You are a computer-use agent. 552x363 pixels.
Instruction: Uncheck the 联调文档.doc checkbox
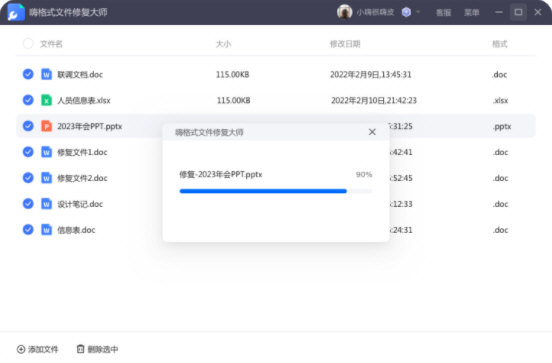28,74
